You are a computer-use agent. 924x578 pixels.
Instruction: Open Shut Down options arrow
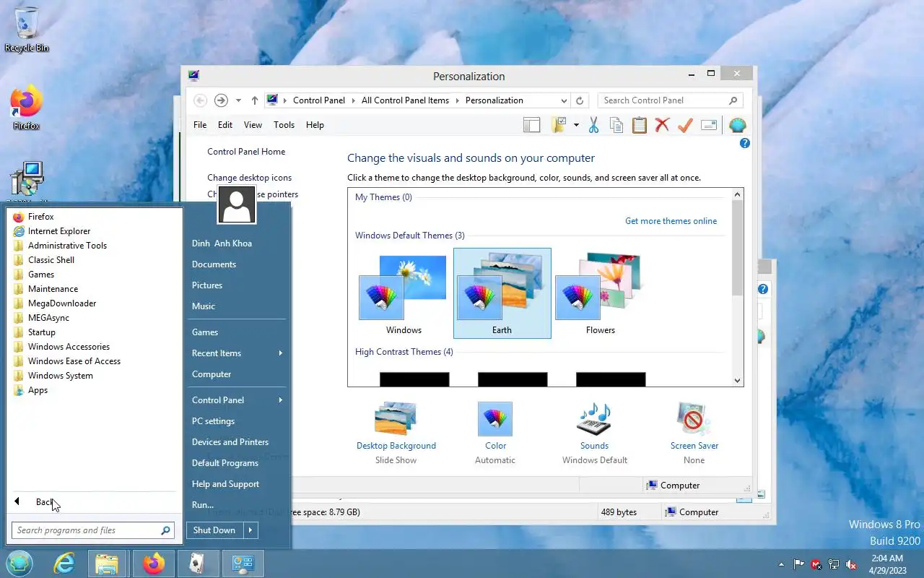250,530
